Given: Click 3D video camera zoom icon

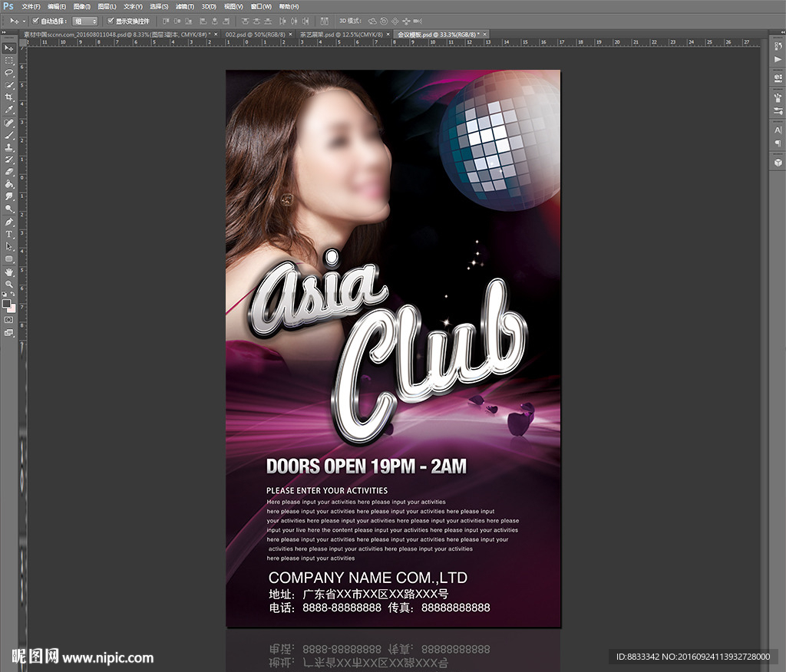Looking at the screenshot, I should point(418,21).
